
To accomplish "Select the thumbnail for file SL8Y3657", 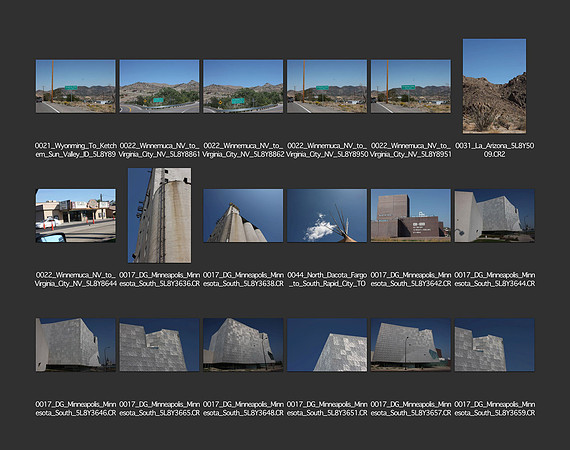I will pos(411,345).
